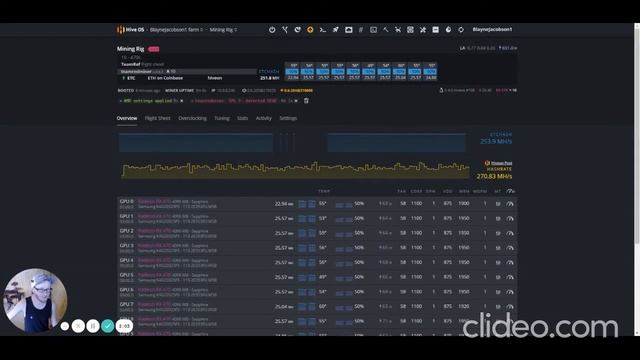Viewport: 640px width, 360px height.
Task: Switch to the Flight Sheet tab
Action: (x=158, y=118)
